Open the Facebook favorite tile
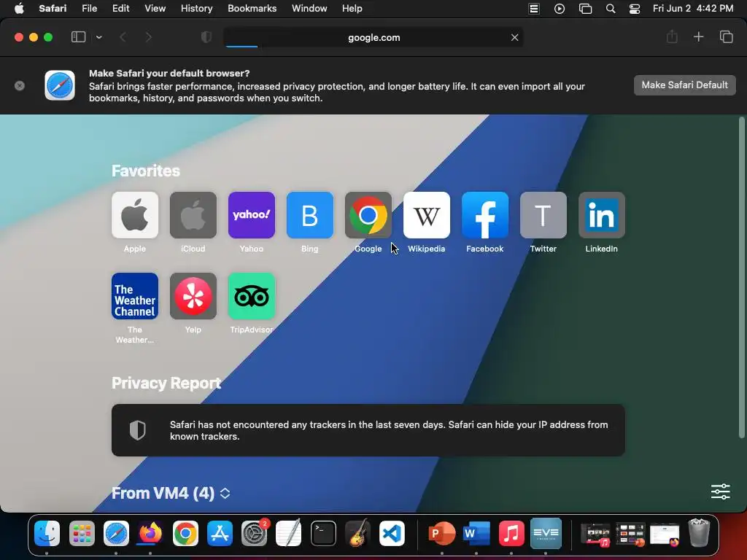The image size is (747, 560). tap(485, 215)
